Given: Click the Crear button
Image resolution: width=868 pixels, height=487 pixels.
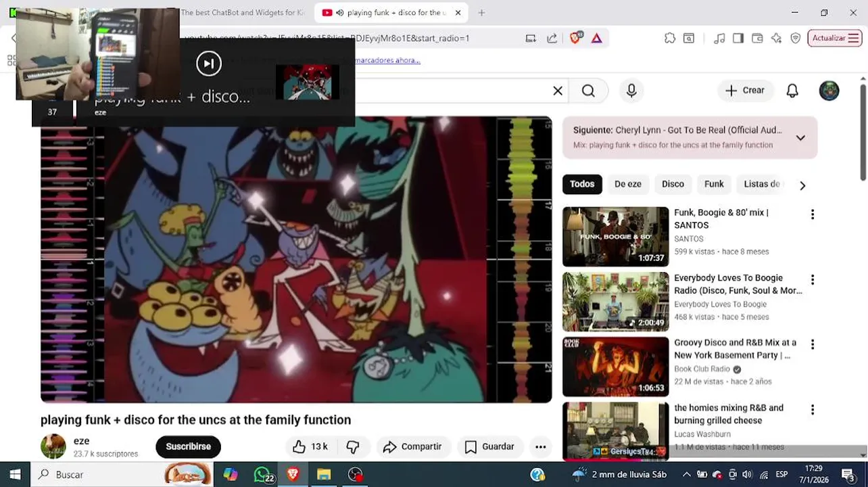Looking at the screenshot, I should coord(745,91).
